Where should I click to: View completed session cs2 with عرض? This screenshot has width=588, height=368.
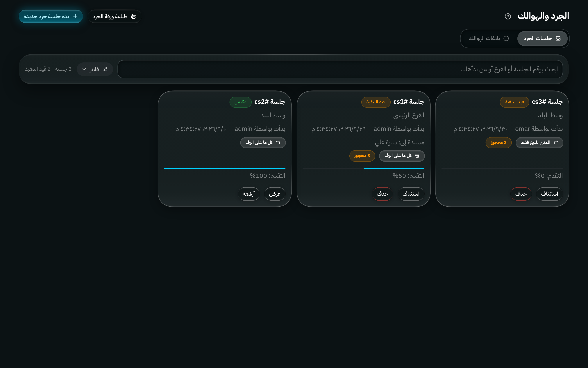click(275, 194)
